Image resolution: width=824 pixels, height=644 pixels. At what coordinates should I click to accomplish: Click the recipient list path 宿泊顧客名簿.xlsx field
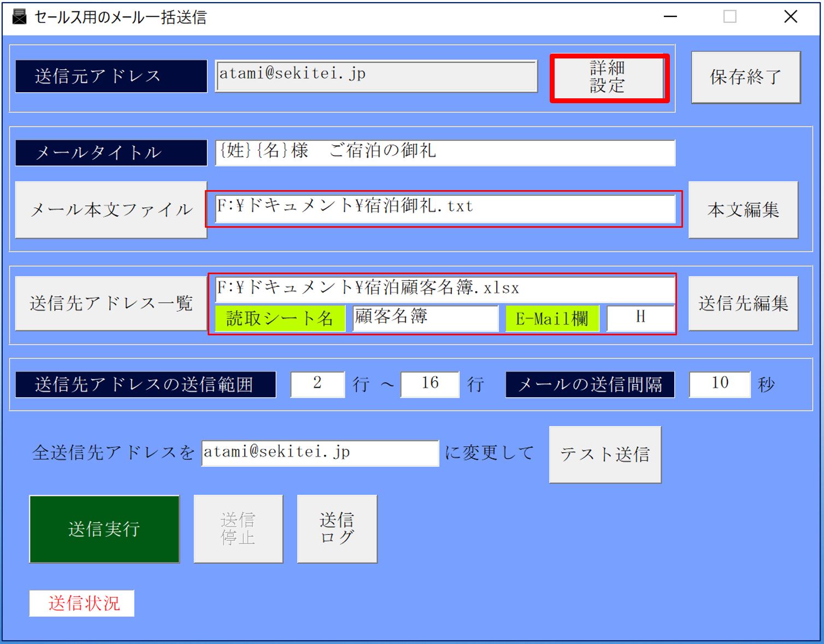pyautogui.click(x=444, y=289)
